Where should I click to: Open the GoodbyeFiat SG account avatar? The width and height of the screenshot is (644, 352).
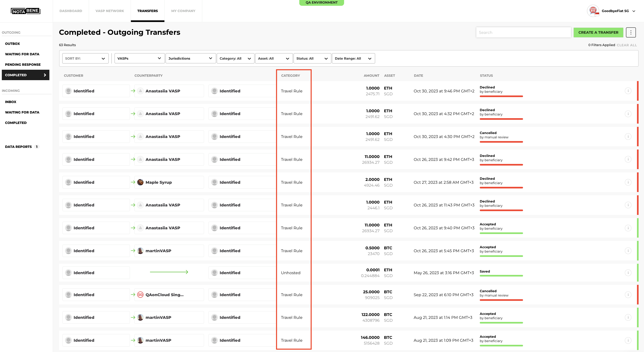tap(593, 11)
